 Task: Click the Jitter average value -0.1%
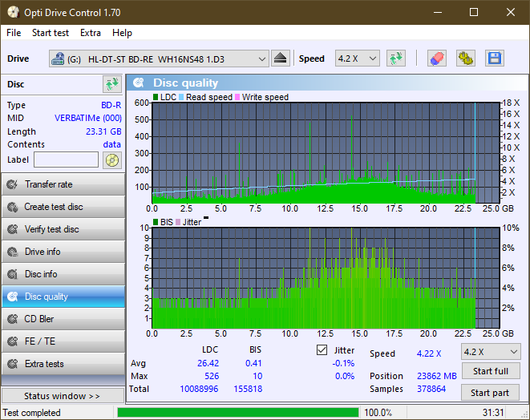[x=343, y=363]
